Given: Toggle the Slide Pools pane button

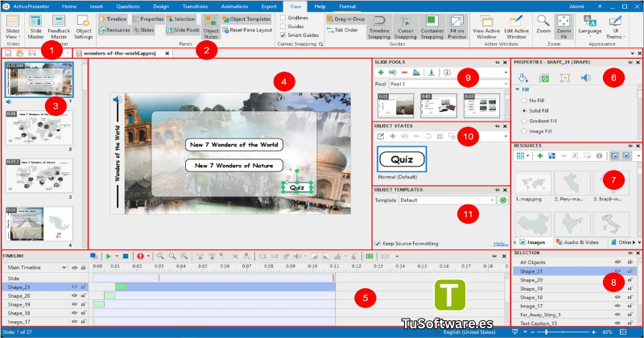Looking at the screenshot, I should pyautogui.click(x=183, y=30).
